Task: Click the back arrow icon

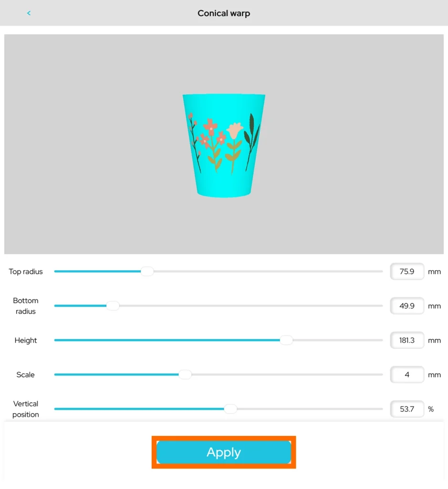Action: (29, 13)
